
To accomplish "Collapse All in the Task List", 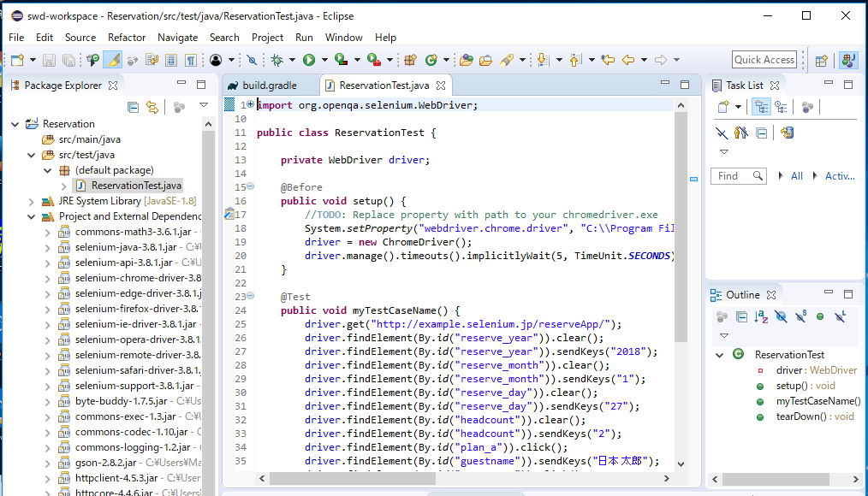I will [762, 133].
